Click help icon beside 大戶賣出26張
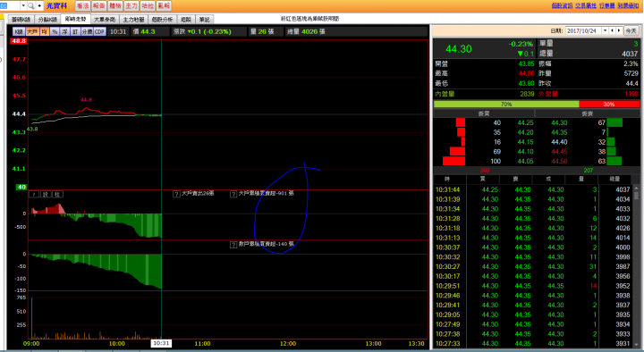644x352 pixels. 176,194
